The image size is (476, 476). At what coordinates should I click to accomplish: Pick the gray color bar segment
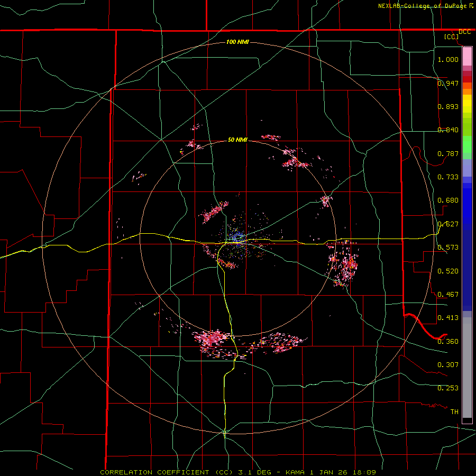coord(467,368)
